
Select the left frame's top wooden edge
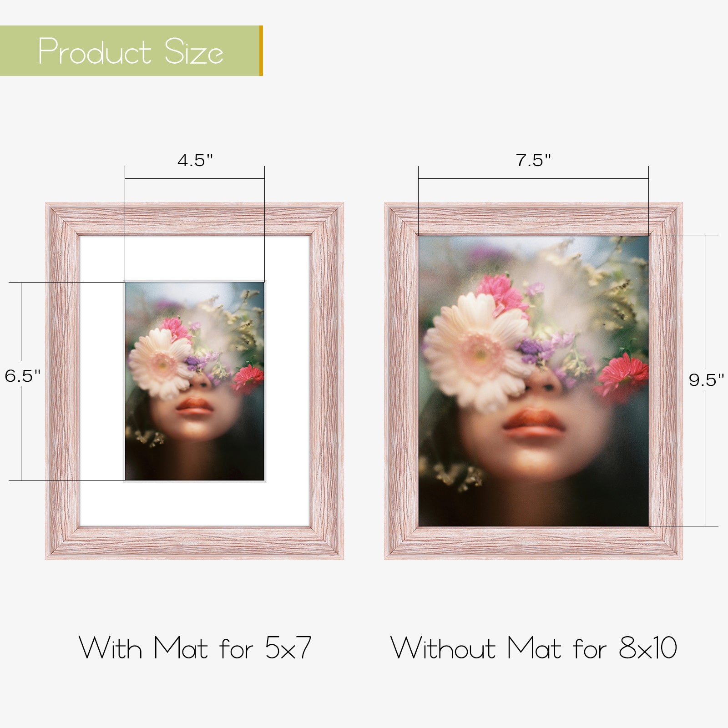pyautogui.click(x=195, y=219)
